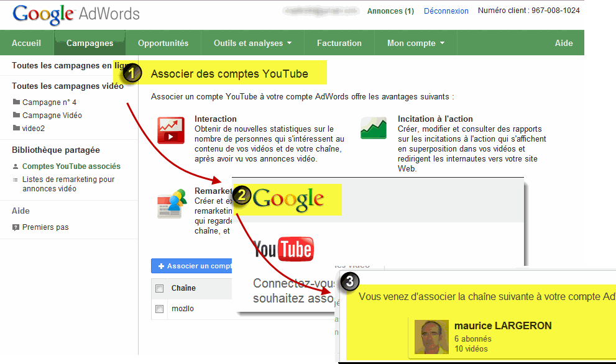Open the Campagne n° 4 folder icon
This screenshot has height=364, width=616.
tap(16, 102)
